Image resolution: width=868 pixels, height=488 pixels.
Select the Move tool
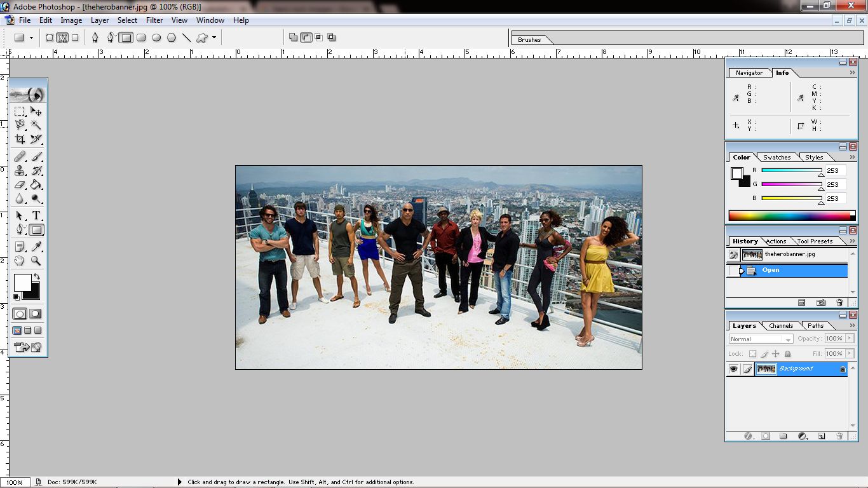[x=35, y=111]
